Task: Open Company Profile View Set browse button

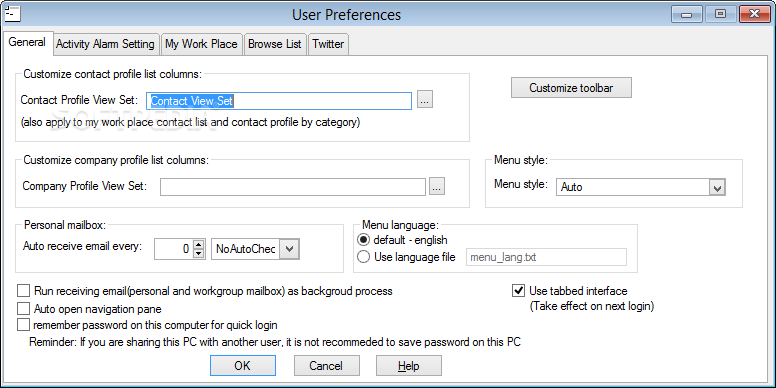Action: tap(437, 187)
